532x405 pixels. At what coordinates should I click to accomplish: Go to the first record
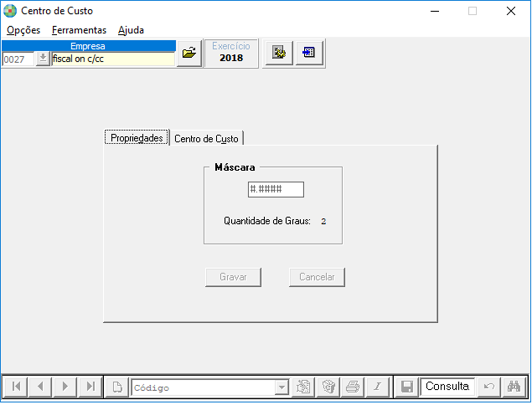[x=16, y=386]
